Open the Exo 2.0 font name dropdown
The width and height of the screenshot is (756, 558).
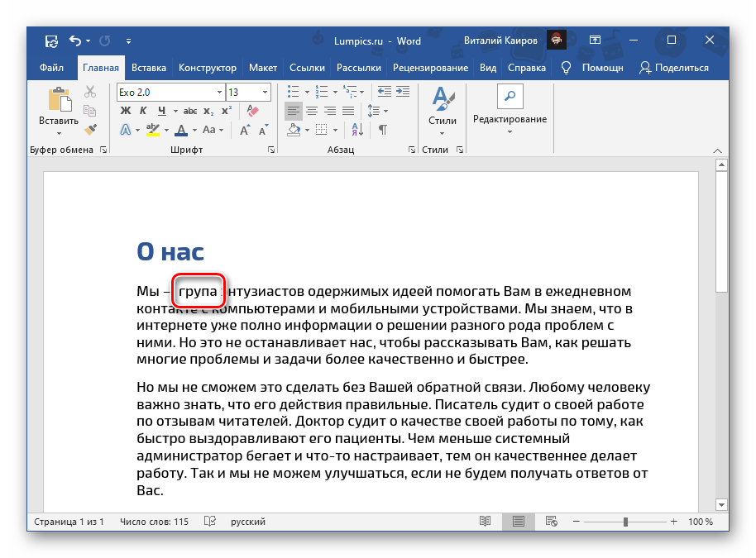[219, 93]
